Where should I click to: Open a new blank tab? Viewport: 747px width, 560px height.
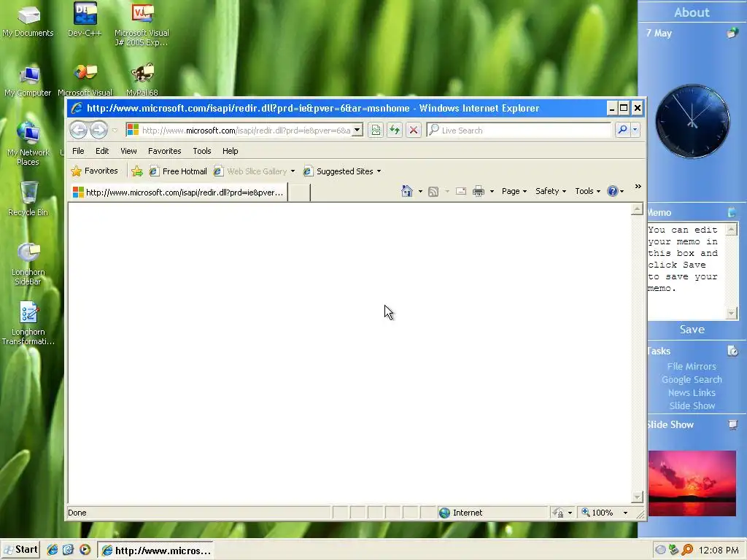(x=299, y=192)
